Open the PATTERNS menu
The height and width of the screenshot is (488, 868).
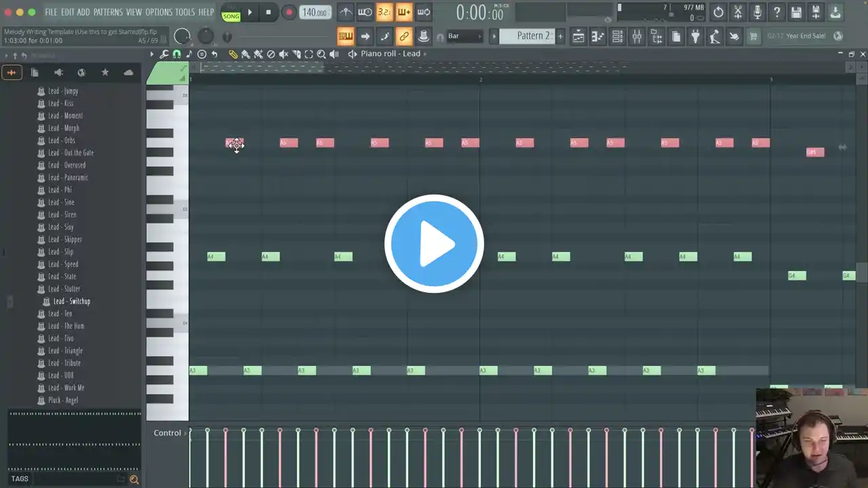point(108,12)
